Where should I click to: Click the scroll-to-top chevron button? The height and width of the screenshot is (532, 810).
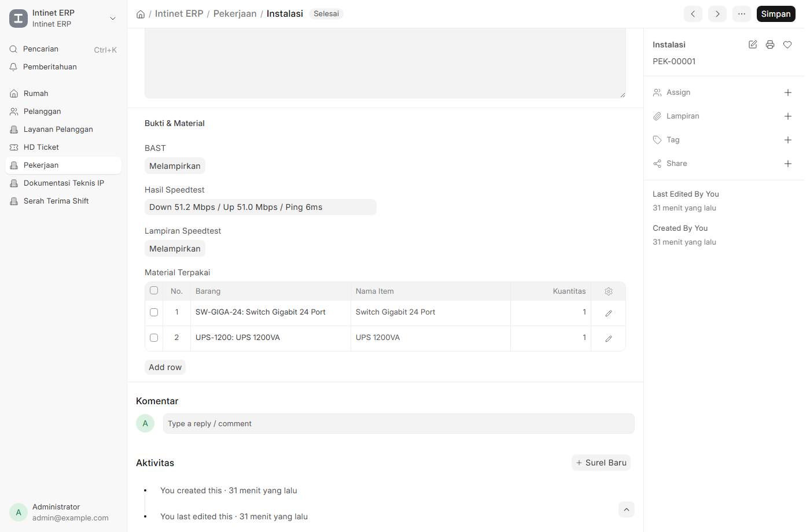pyautogui.click(x=627, y=509)
